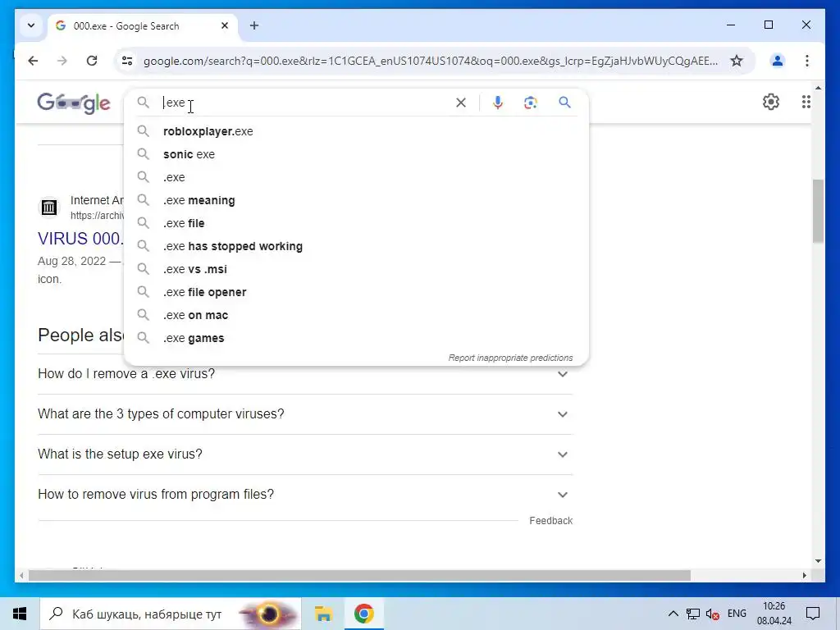The width and height of the screenshot is (840, 630).
Task: Clear the search box text
Action: (x=461, y=103)
